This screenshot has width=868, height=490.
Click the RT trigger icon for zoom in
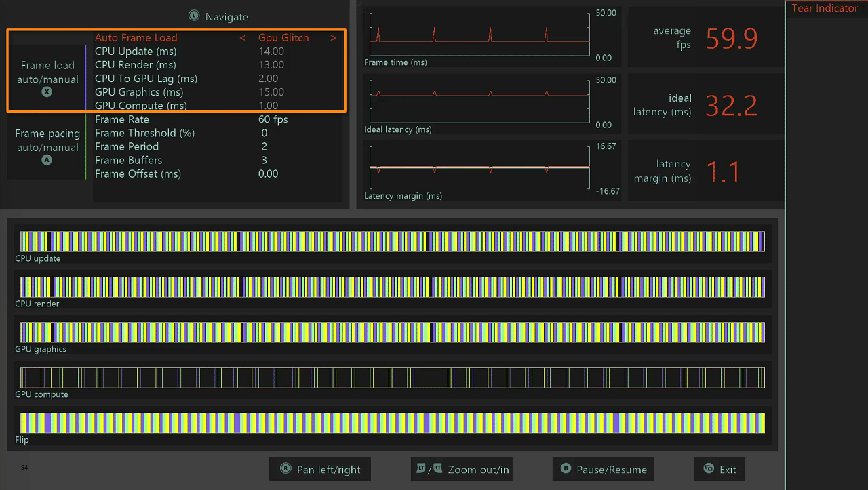pos(437,468)
